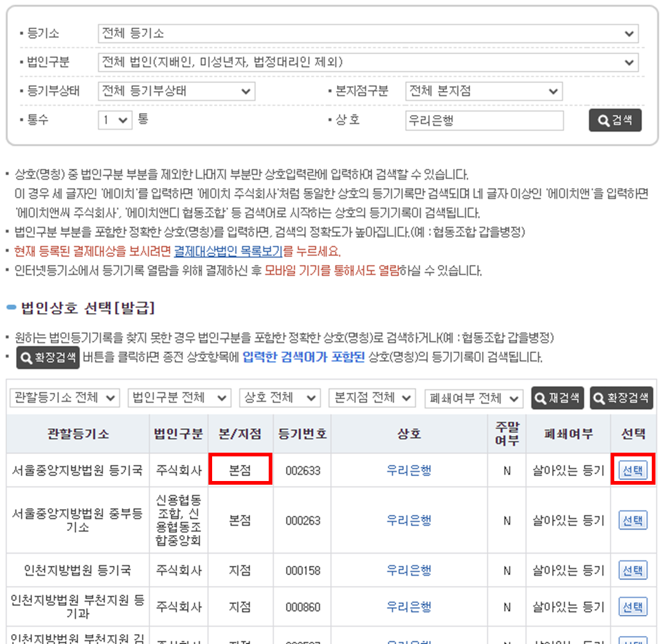Click the red 모바일 기기를 통해서도 열람 text
Screen dimensions: 661x644
(x=332, y=271)
